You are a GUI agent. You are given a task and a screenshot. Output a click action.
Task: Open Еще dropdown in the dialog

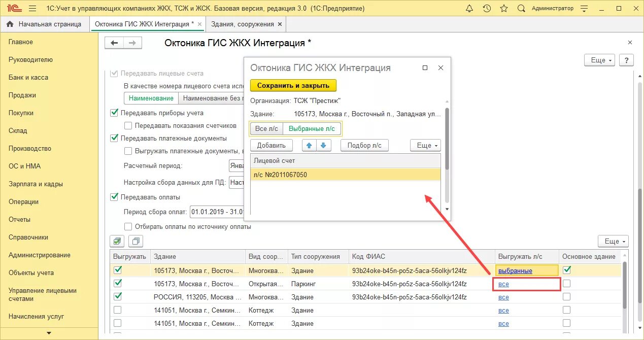(x=425, y=145)
